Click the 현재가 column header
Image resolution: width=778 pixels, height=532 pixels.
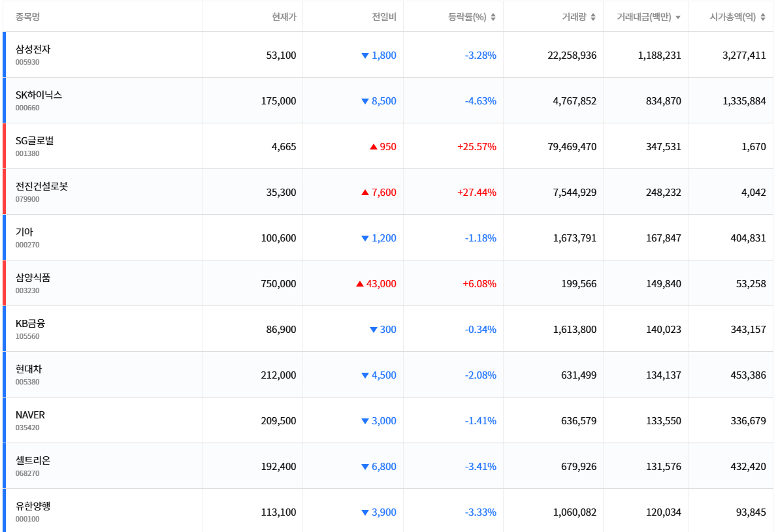click(x=284, y=17)
